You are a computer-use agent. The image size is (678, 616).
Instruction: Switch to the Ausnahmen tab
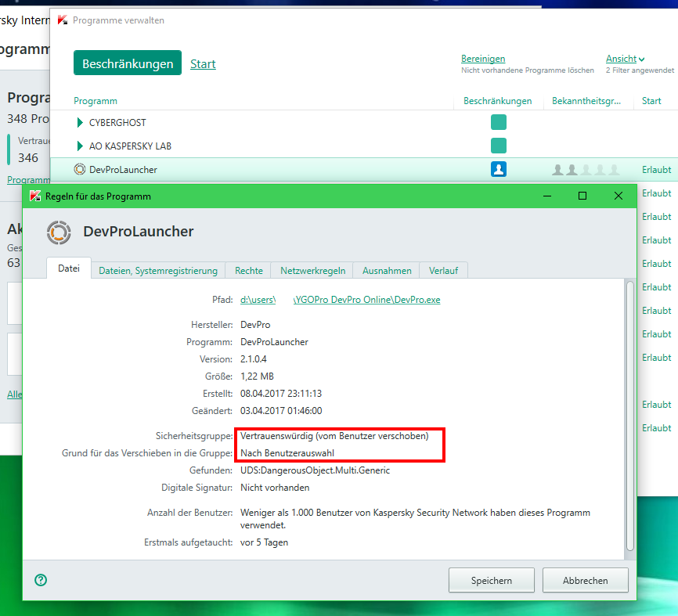tap(387, 271)
